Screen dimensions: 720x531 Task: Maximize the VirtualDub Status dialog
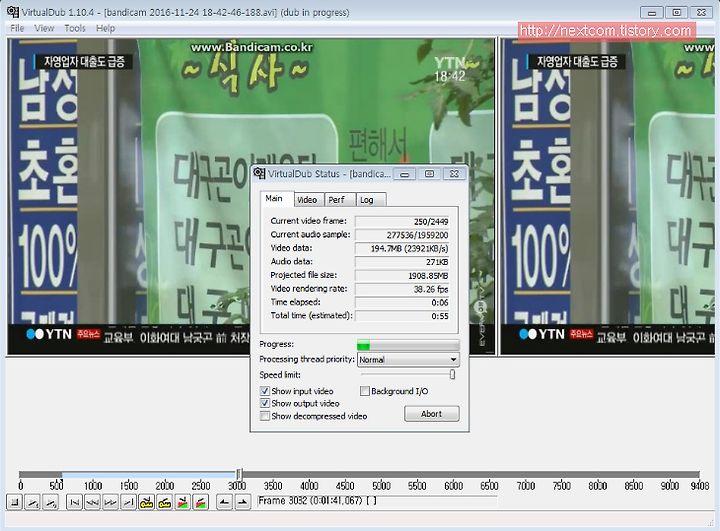[x=429, y=174]
